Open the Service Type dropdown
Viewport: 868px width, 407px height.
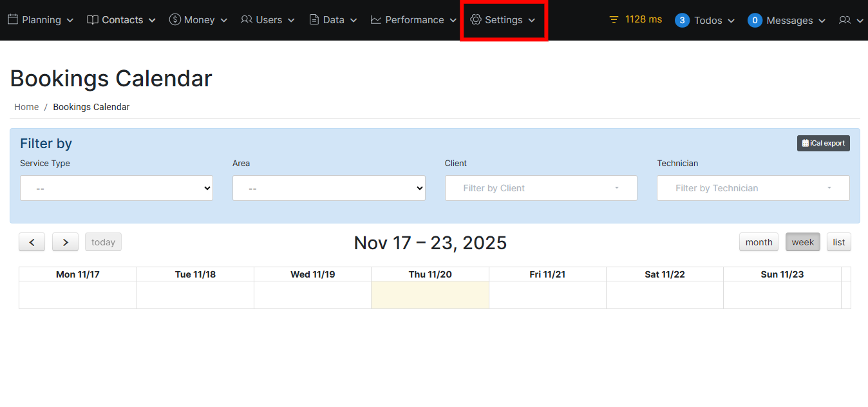click(117, 189)
